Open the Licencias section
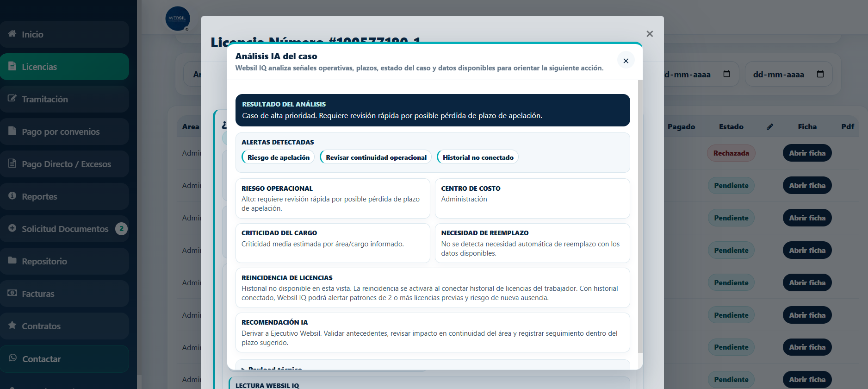868x389 pixels. coord(64,67)
